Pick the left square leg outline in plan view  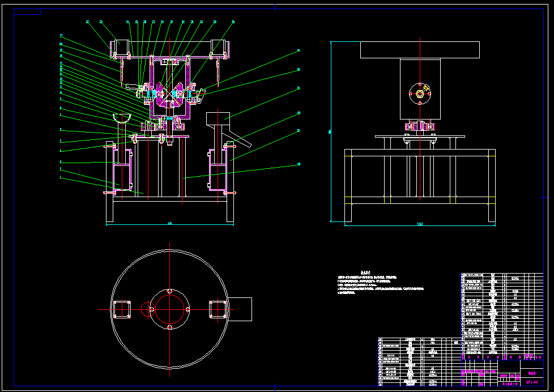point(122,309)
